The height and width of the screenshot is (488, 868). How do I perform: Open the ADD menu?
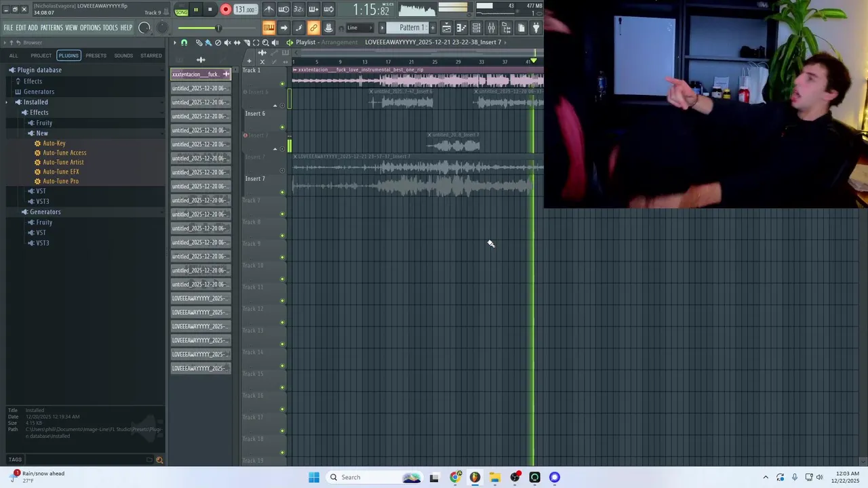point(33,28)
